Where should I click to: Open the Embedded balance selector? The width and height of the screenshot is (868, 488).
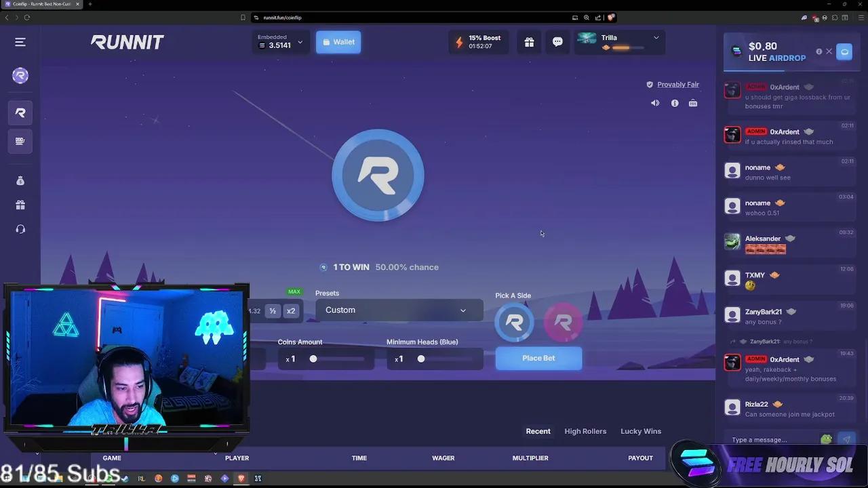pos(280,42)
